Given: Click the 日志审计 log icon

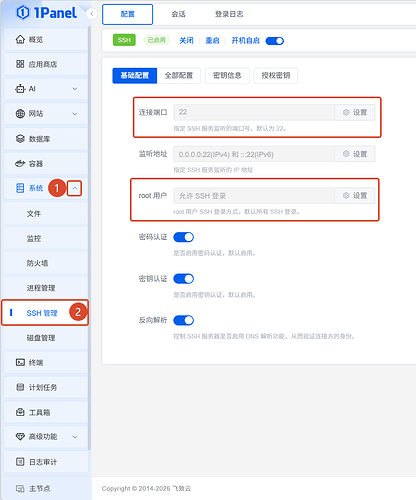Looking at the screenshot, I should pyautogui.click(x=20, y=462).
